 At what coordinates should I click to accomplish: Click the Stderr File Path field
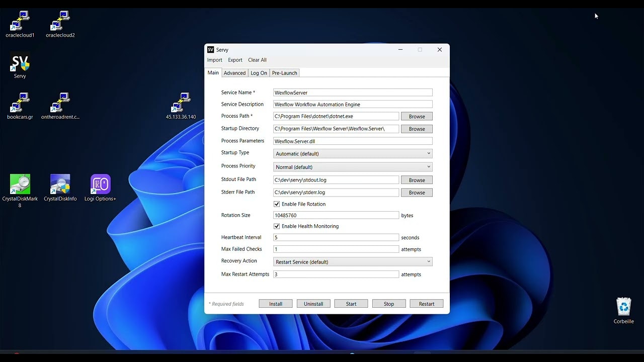pos(336,192)
